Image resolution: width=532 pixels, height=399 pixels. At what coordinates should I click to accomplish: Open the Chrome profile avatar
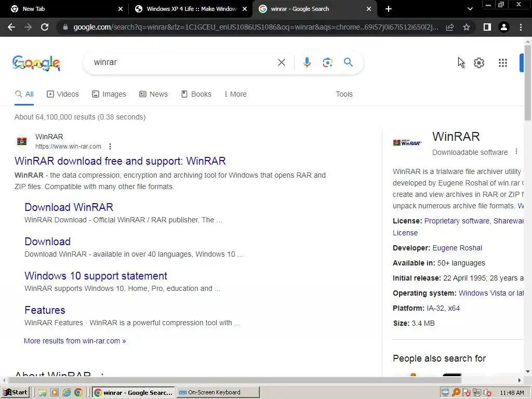tap(504, 27)
